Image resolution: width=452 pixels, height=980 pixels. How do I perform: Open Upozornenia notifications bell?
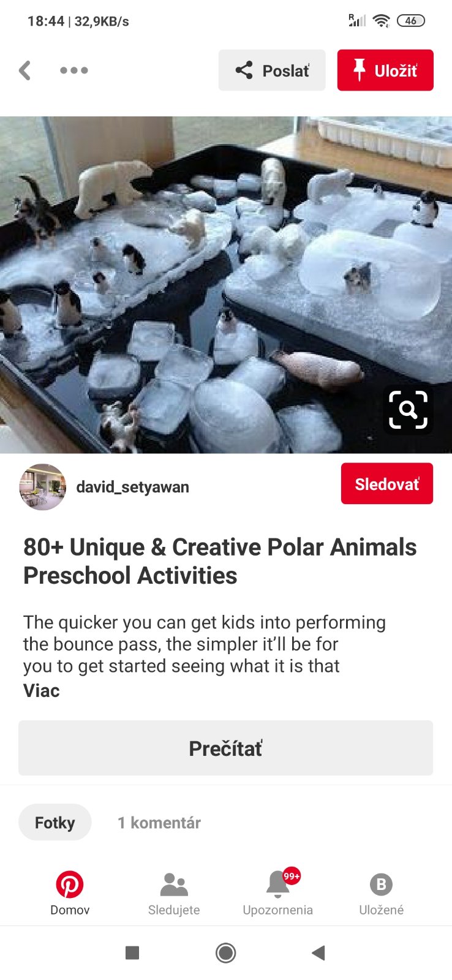(277, 892)
